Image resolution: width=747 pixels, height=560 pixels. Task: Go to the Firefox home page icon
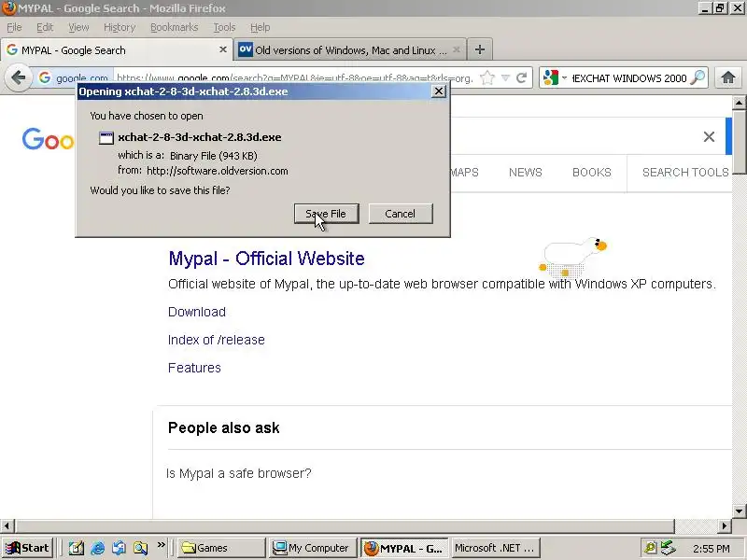coord(727,77)
